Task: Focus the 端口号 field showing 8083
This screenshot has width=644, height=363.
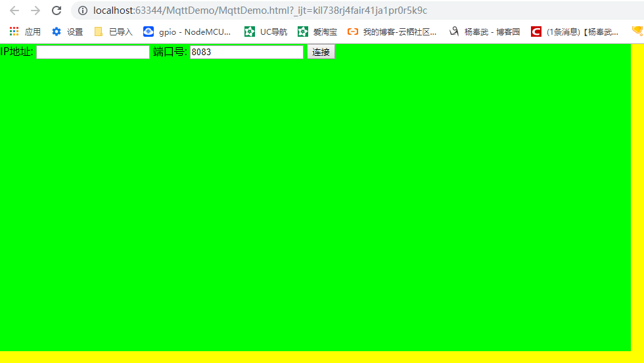Action: [x=246, y=52]
